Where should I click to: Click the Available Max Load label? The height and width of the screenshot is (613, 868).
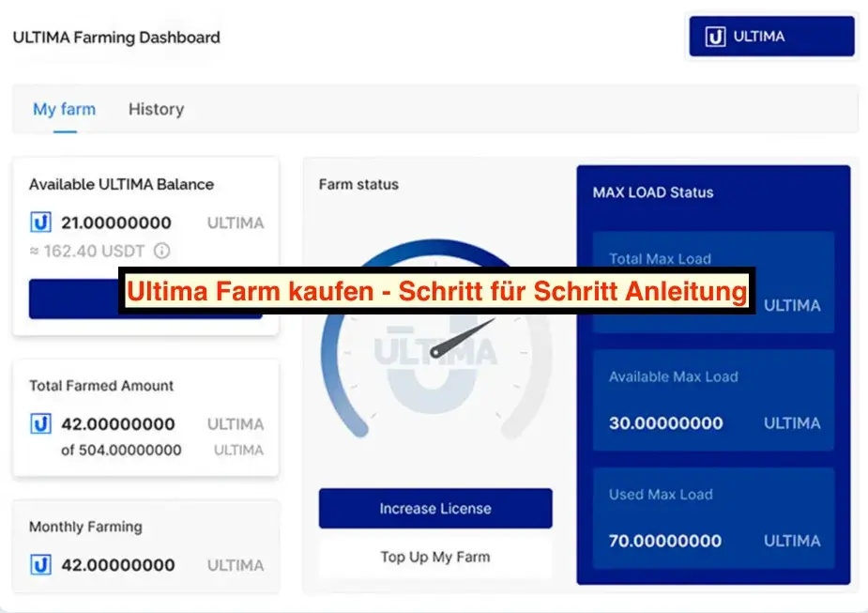click(x=674, y=377)
